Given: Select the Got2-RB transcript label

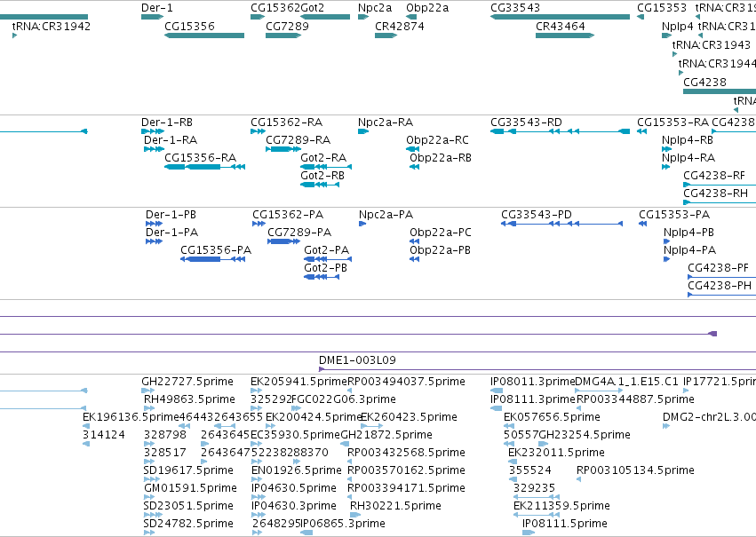Looking at the screenshot, I should [x=322, y=176].
